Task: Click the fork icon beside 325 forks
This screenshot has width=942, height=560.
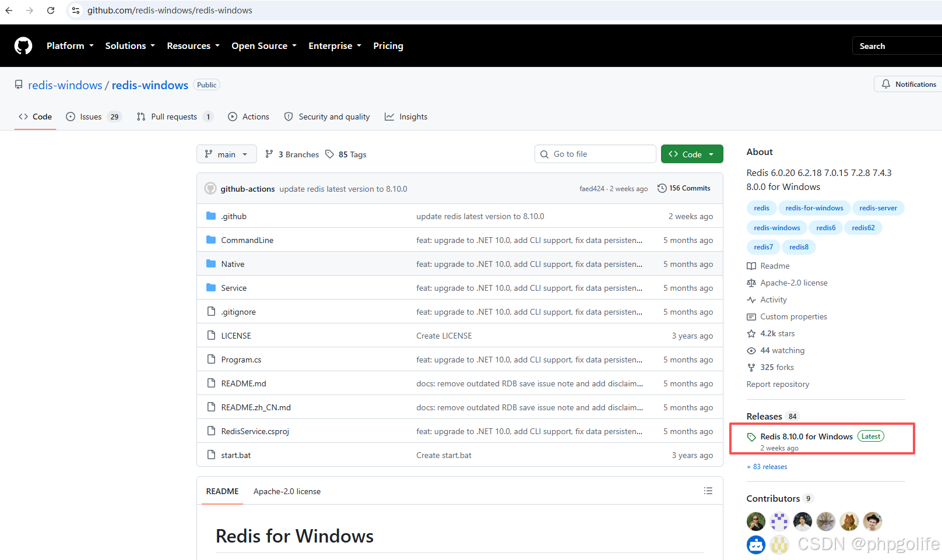Action: click(751, 368)
